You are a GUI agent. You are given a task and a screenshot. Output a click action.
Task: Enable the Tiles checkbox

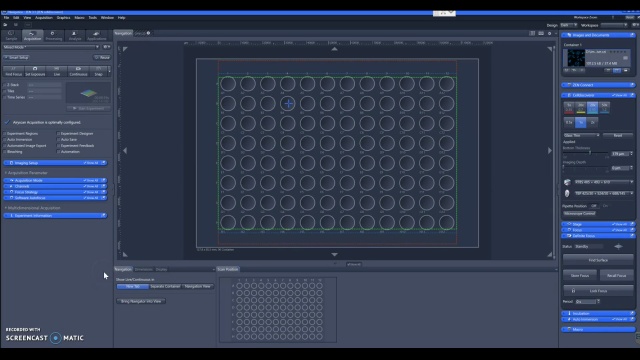(5, 91)
